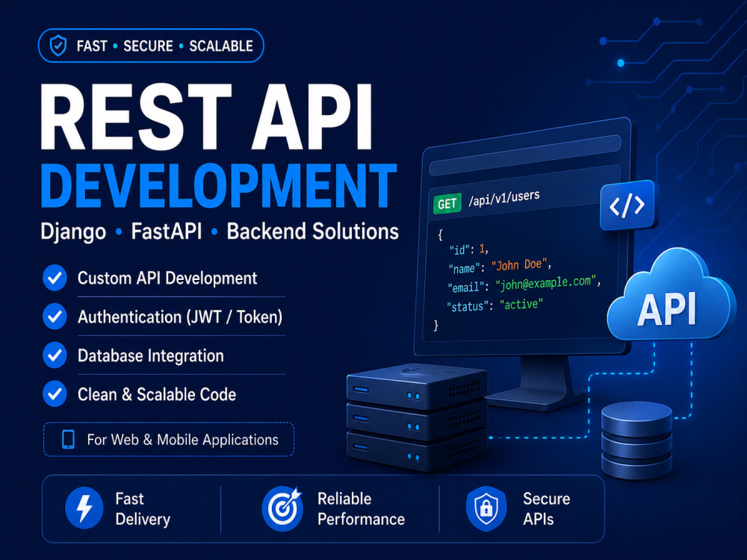Click the word Django in subtitle
747x560 pixels.
pyautogui.click(x=73, y=232)
